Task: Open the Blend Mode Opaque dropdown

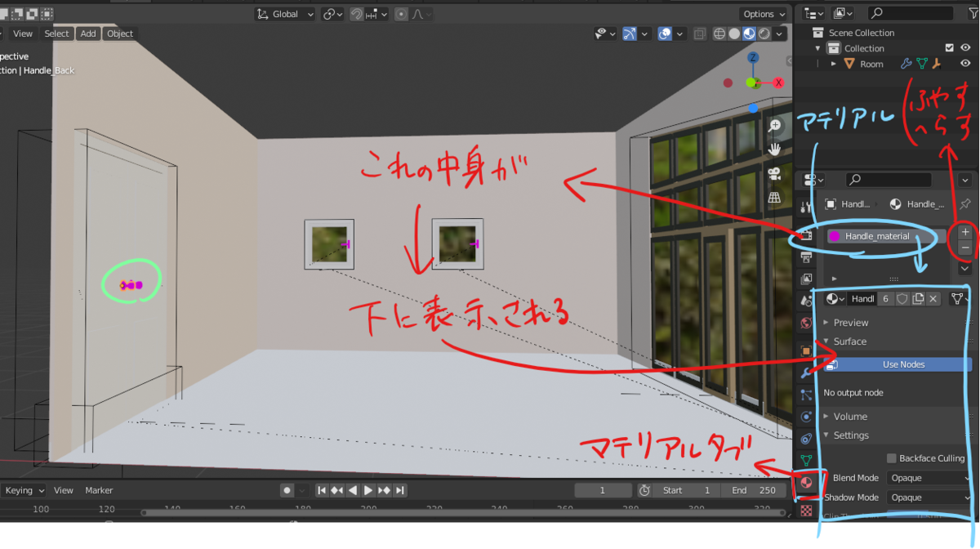Action: pyautogui.click(x=929, y=478)
